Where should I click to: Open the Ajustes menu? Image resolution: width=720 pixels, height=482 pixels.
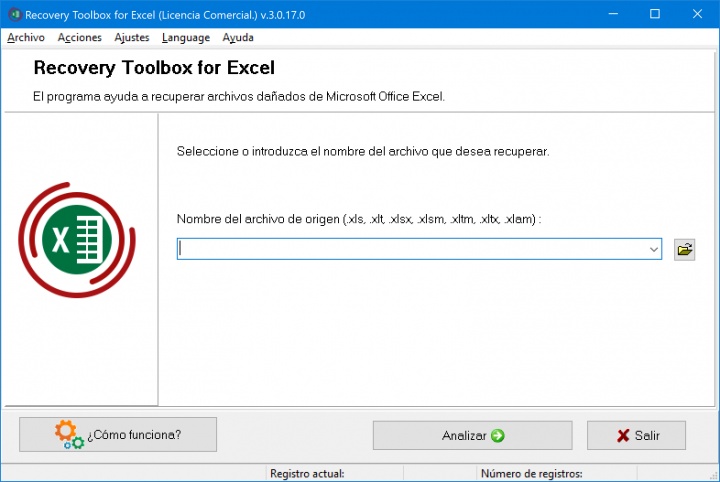pyautogui.click(x=132, y=38)
